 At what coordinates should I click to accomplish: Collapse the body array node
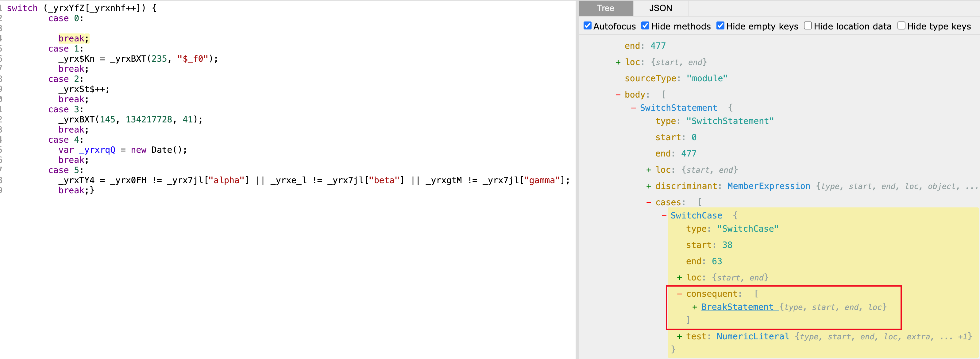coord(618,95)
